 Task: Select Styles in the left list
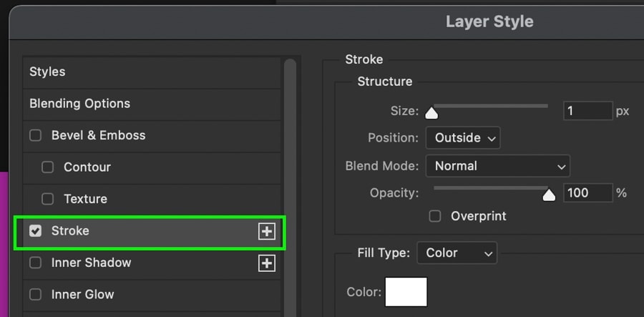click(152, 72)
